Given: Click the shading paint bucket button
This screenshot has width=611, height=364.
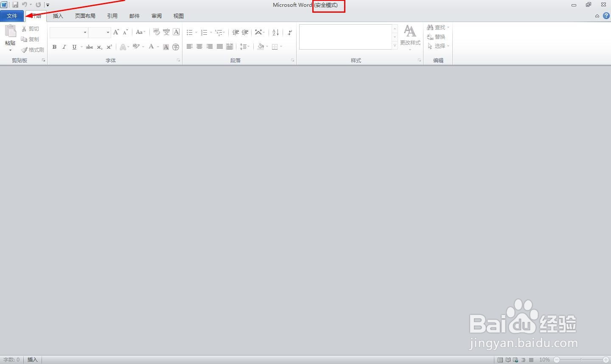Looking at the screenshot, I should point(261,47).
